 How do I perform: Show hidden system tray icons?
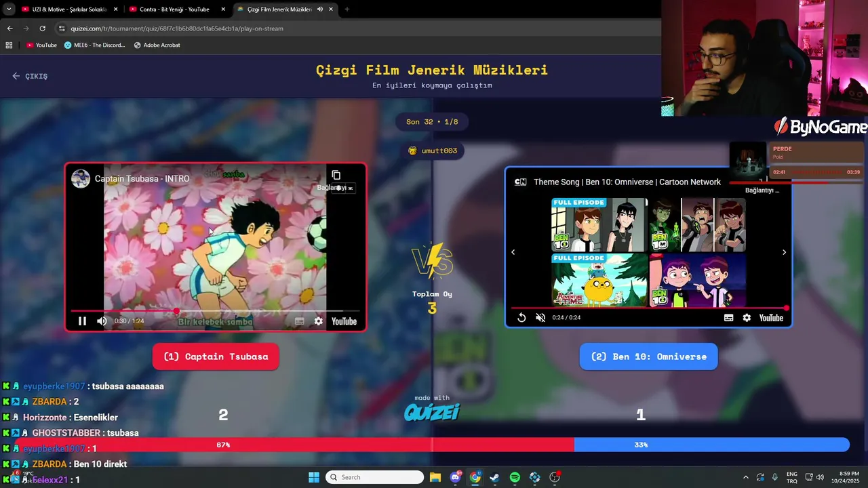click(x=746, y=477)
